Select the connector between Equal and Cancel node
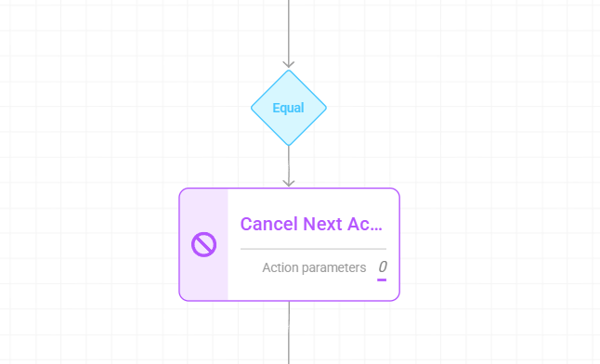The image size is (600, 364). [x=289, y=164]
